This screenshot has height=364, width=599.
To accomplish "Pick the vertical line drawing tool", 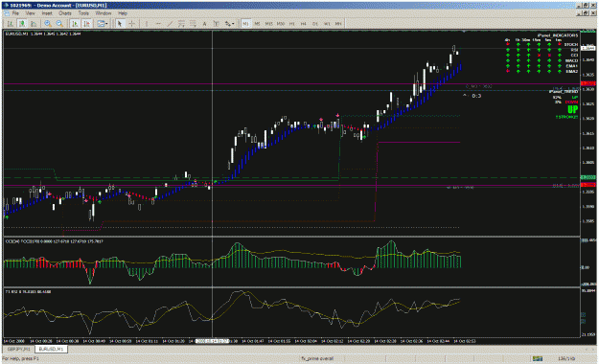I will coord(147,24).
